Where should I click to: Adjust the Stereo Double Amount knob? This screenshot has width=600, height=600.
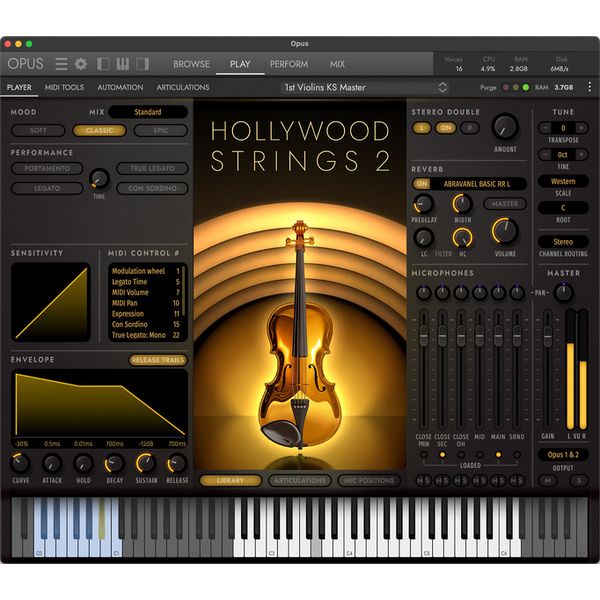[505, 127]
